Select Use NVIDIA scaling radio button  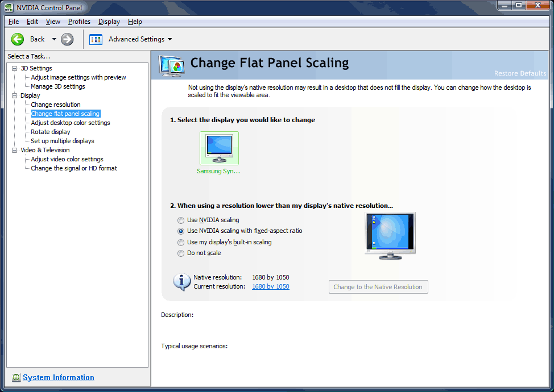181,220
